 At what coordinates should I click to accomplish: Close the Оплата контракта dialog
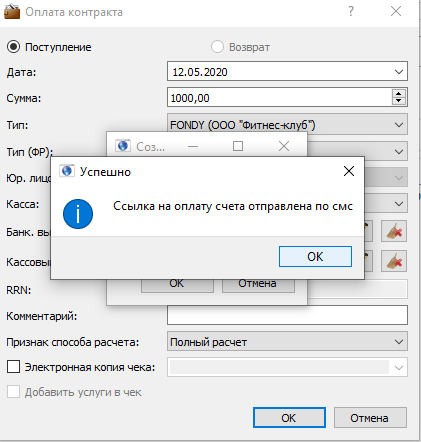pyautogui.click(x=396, y=12)
